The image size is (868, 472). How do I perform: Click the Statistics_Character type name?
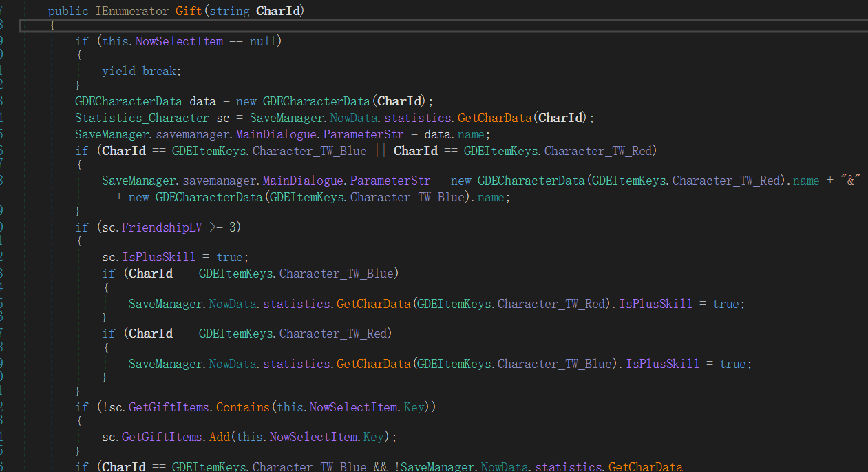[142, 118]
